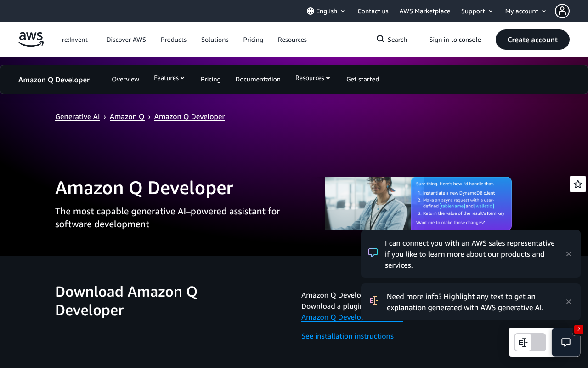Open the My account dropdown
Screen dimensions: 588x368
tap(526, 11)
